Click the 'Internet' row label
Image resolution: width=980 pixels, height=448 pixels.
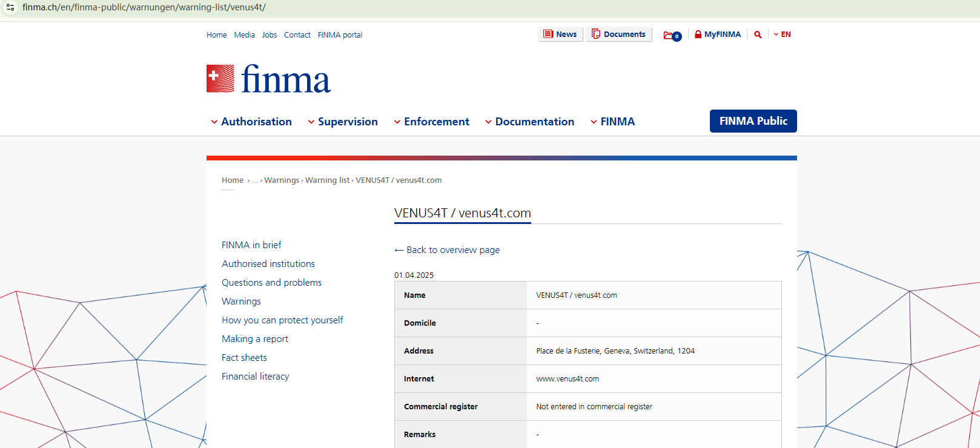pyautogui.click(x=419, y=379)
